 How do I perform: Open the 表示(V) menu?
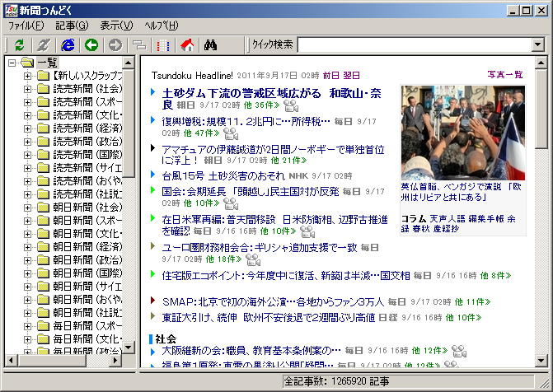[x=116, y=26]
